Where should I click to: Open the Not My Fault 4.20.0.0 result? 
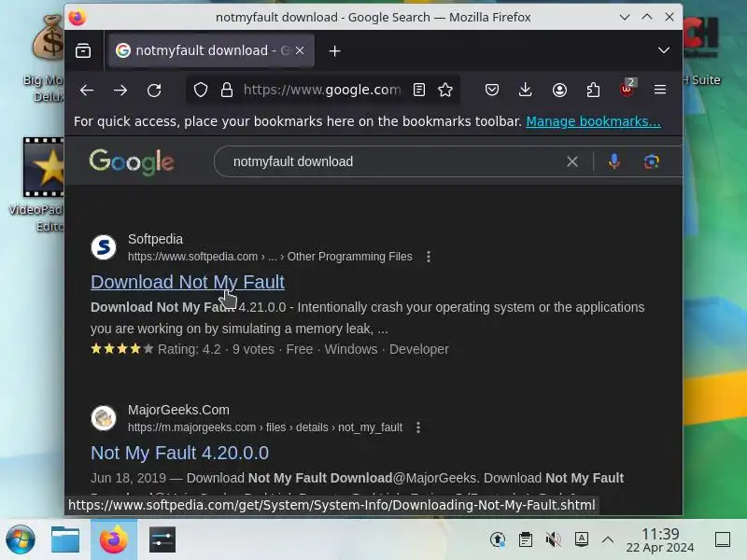[179, 453]
